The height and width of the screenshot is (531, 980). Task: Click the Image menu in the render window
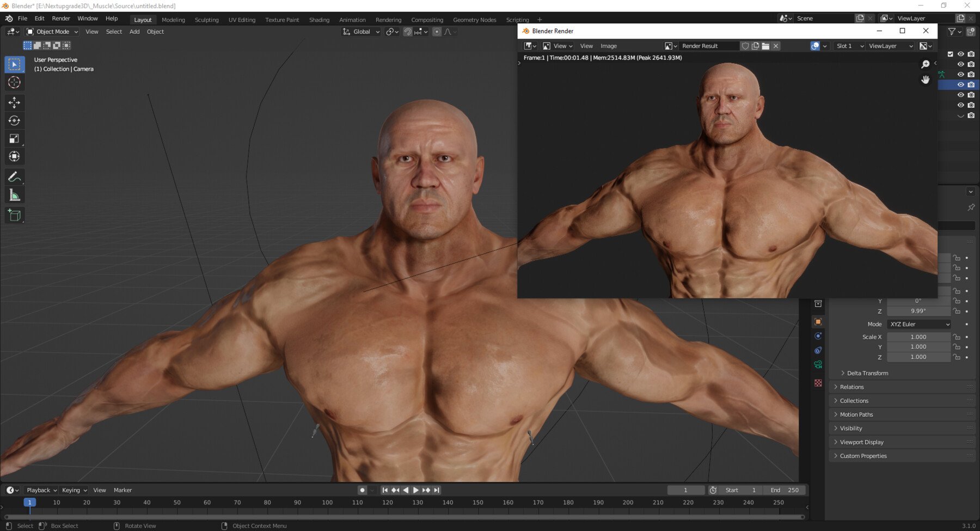point(608,46)
